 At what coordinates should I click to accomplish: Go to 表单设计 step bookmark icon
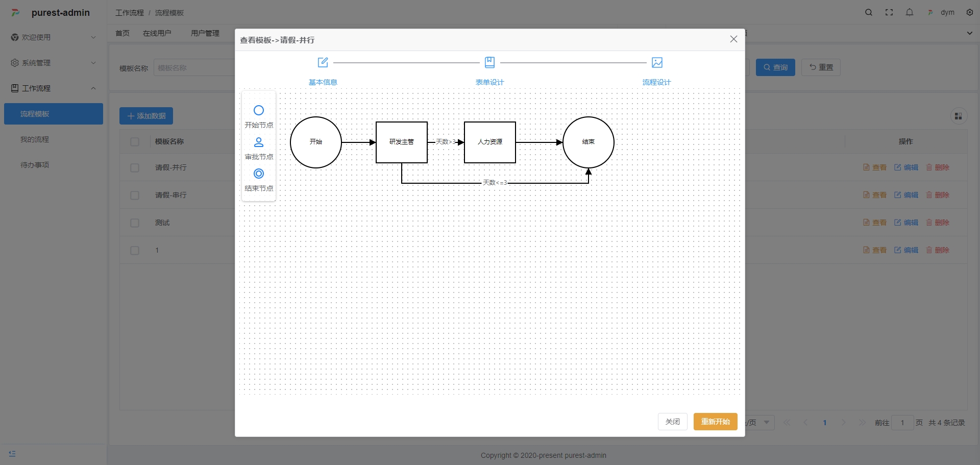(489, 62)
